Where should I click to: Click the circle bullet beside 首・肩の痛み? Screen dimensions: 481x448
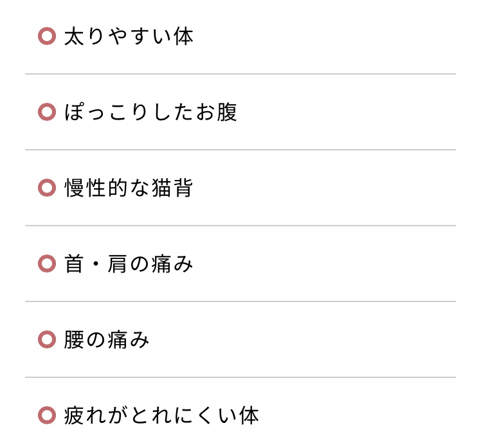[47, 264]
